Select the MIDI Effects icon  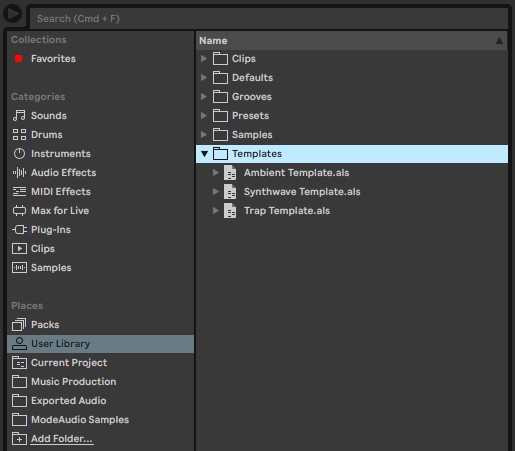point(19,192)
